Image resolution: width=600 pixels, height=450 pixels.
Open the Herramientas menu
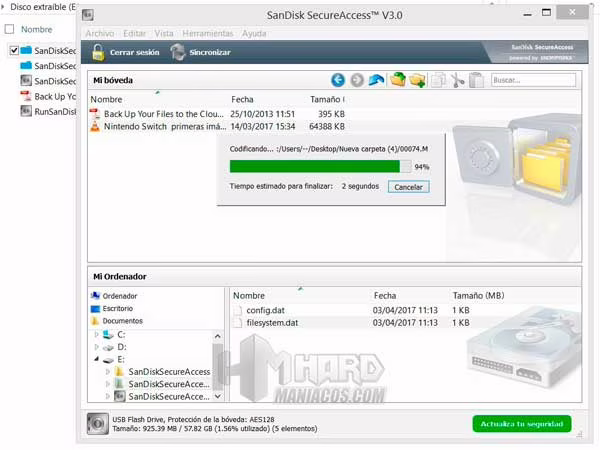208,33
